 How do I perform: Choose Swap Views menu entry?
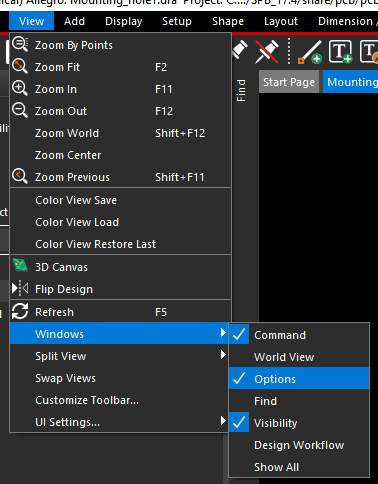120,378
